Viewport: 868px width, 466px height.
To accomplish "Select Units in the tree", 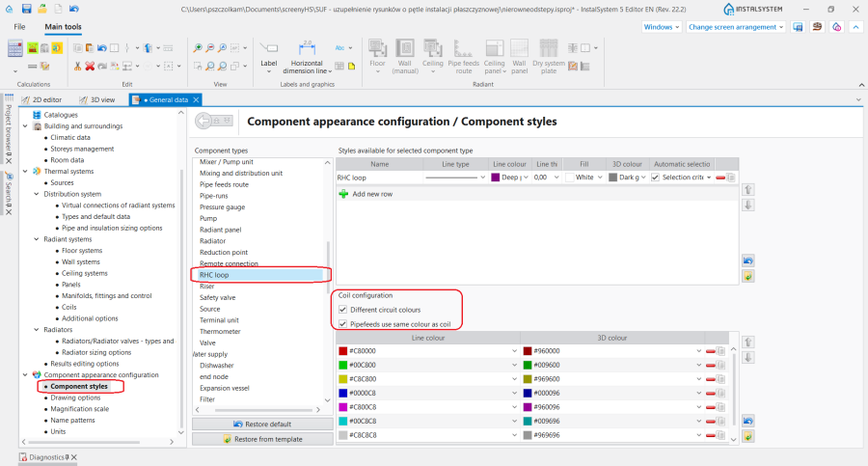I will pyautogui.click(x=58, y=431).
